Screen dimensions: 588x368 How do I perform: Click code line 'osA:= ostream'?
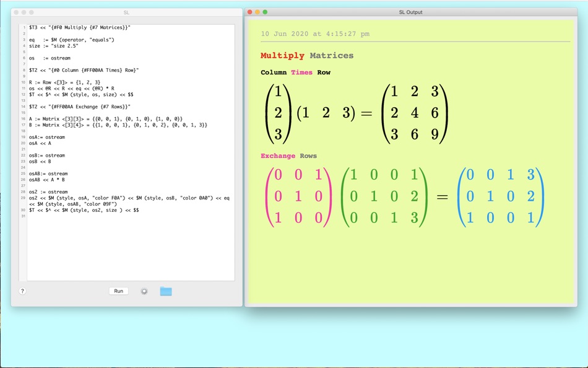pos(47,137)
